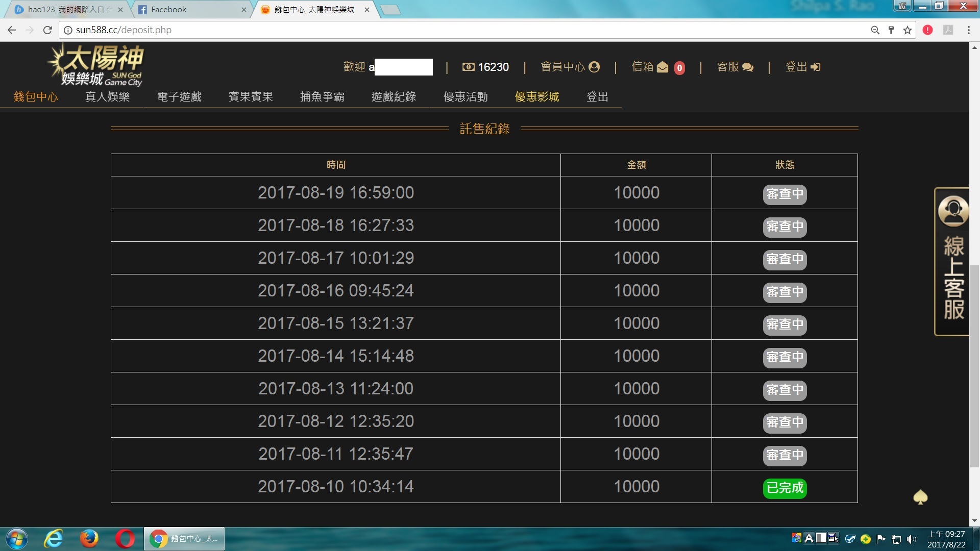Click 審查中 button for 2017-08-19 record
Screen dimensions: 980x551
[x=785, y=194]
